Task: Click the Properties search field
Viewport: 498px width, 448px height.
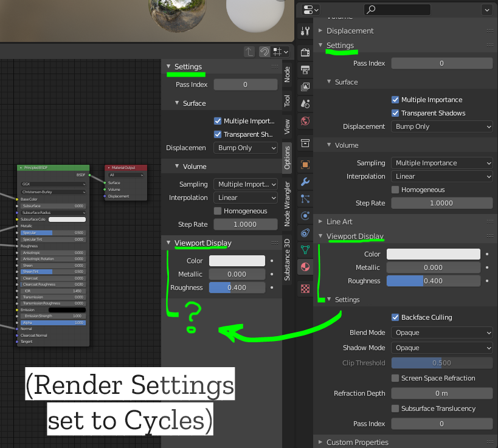Action: click(x=397, y=10)
